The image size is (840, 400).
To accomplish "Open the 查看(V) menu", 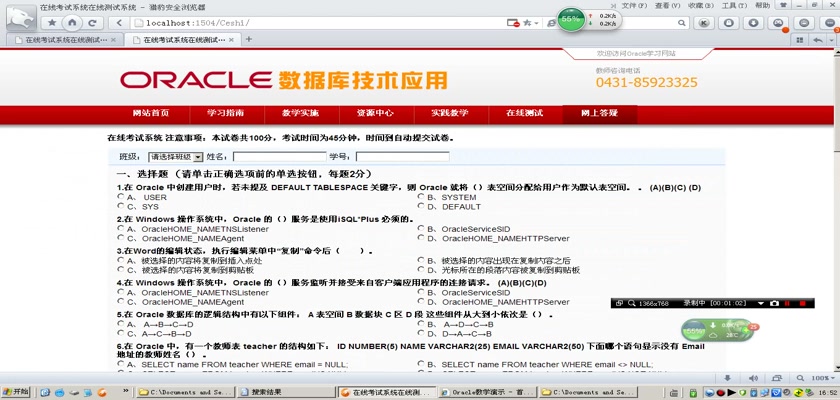I will tap(667, 5).
